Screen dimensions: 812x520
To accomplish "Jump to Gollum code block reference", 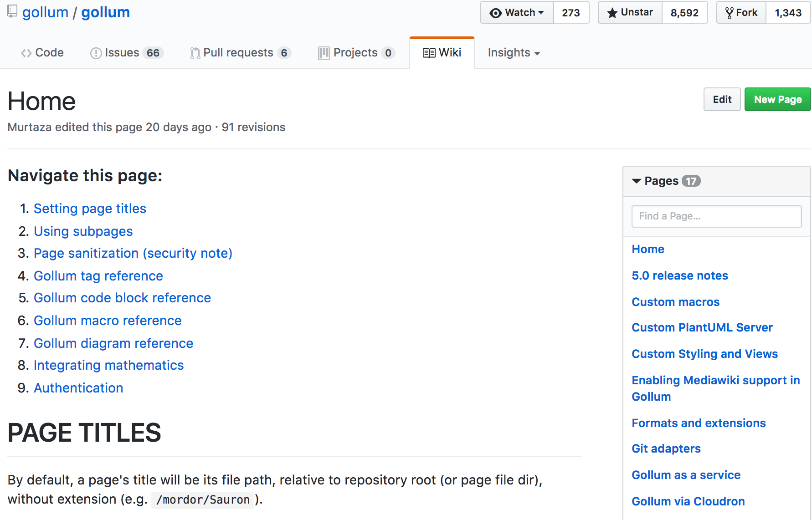I will tap(122, 298).
